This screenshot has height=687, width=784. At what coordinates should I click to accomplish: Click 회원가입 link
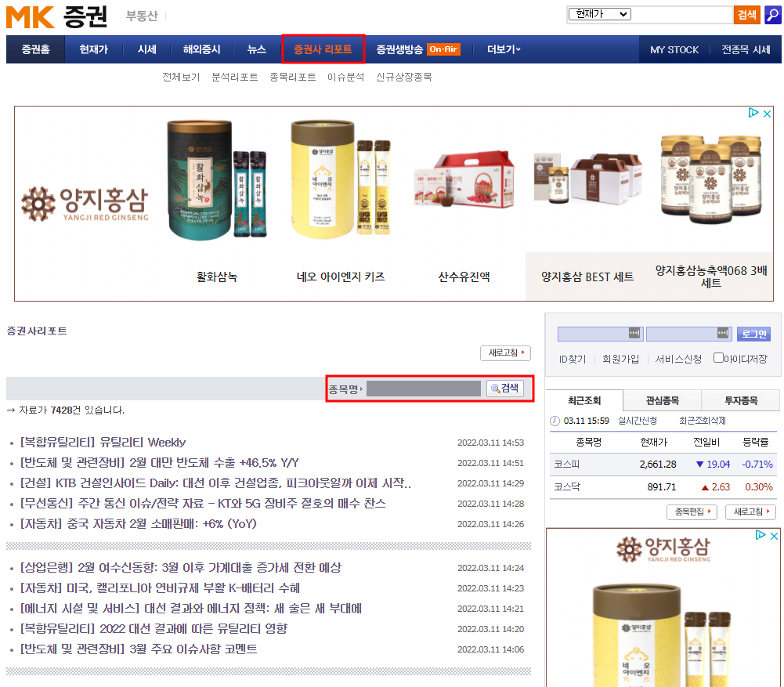[x=620, y=359]
